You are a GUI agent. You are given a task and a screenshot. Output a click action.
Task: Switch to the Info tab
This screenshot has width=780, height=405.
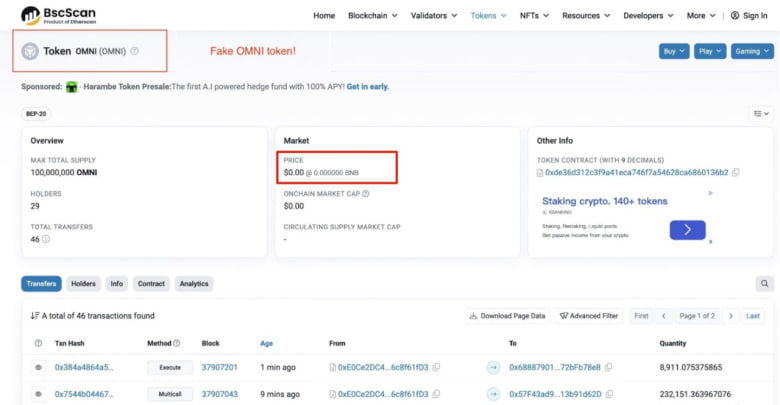pos(116,284)
